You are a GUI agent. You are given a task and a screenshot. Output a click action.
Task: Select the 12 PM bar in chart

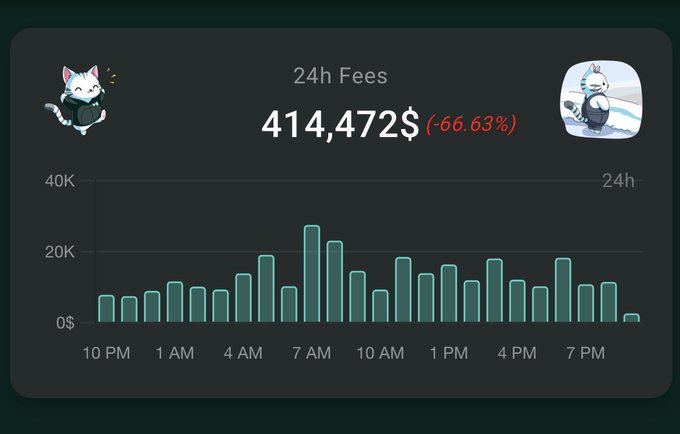[426, 298]
